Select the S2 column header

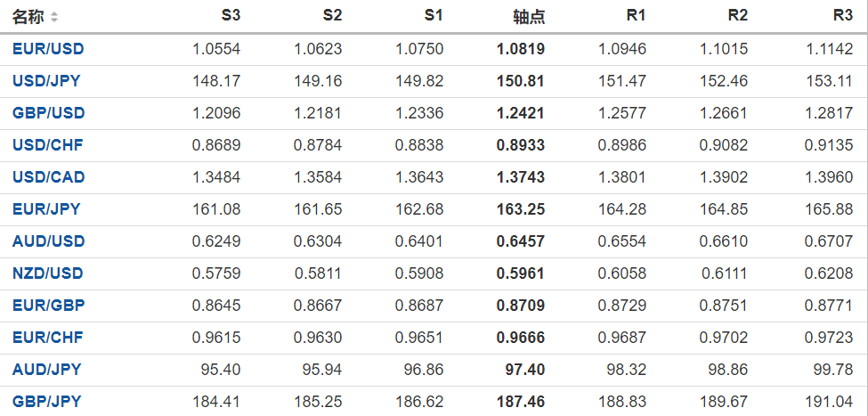(x=331, y=16)
